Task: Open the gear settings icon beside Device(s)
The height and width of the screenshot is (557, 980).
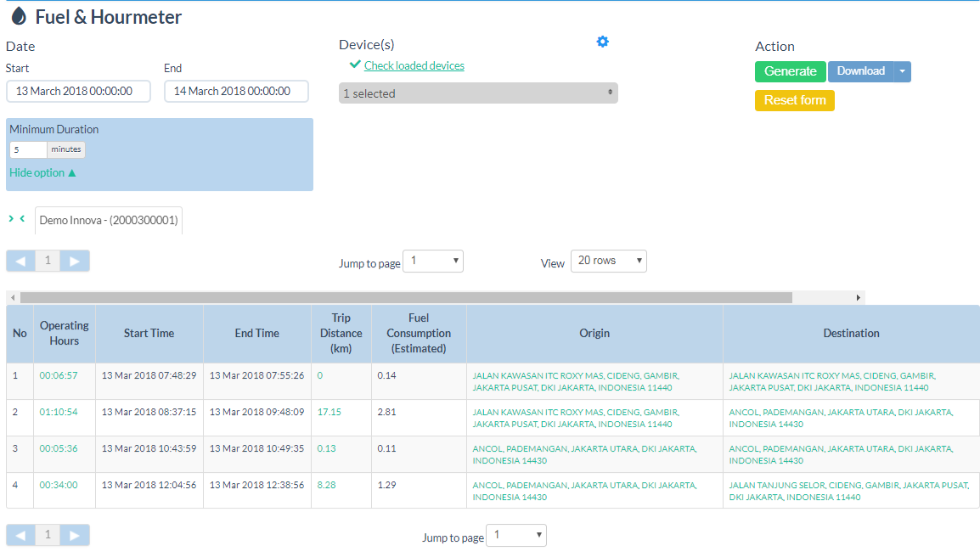Action: tap(602, 42)
